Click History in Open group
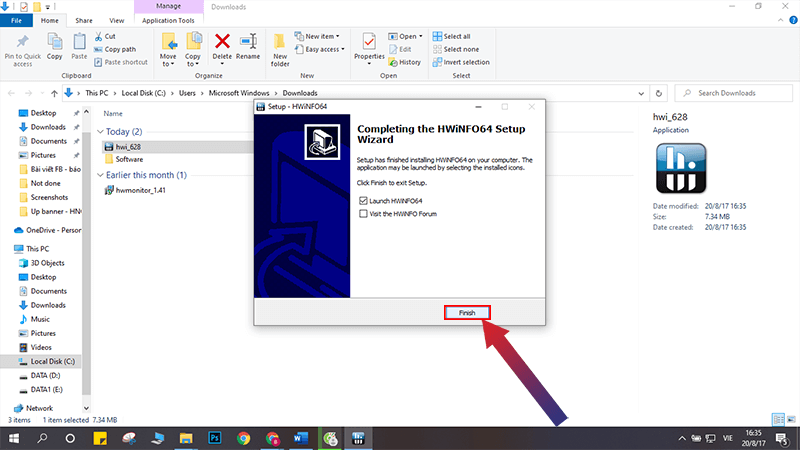The height and width of the screenshot is (450, 800). tap(405, 62)
